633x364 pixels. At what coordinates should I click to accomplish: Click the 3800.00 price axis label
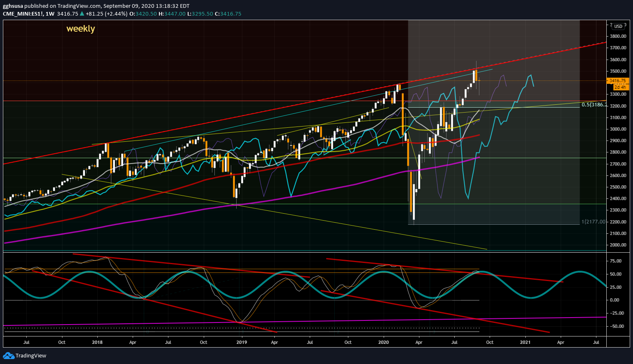(x=618, y=36)
